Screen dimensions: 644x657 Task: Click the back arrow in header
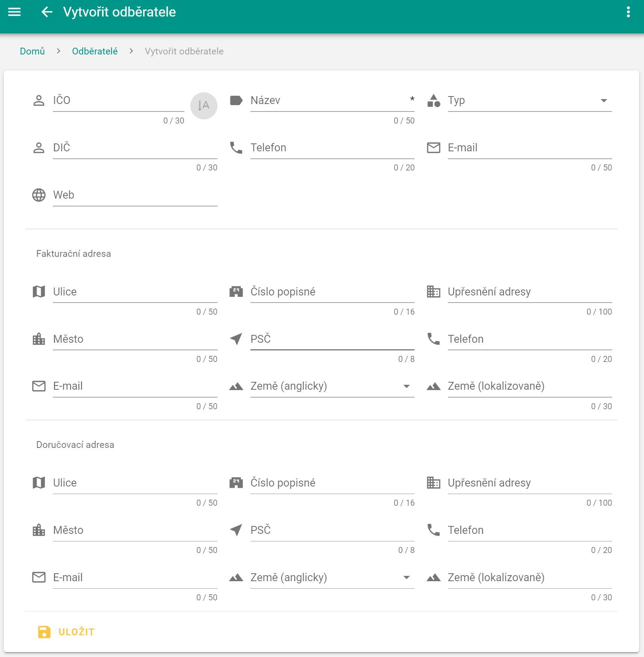pyautogui.click(x=47, y=12)
